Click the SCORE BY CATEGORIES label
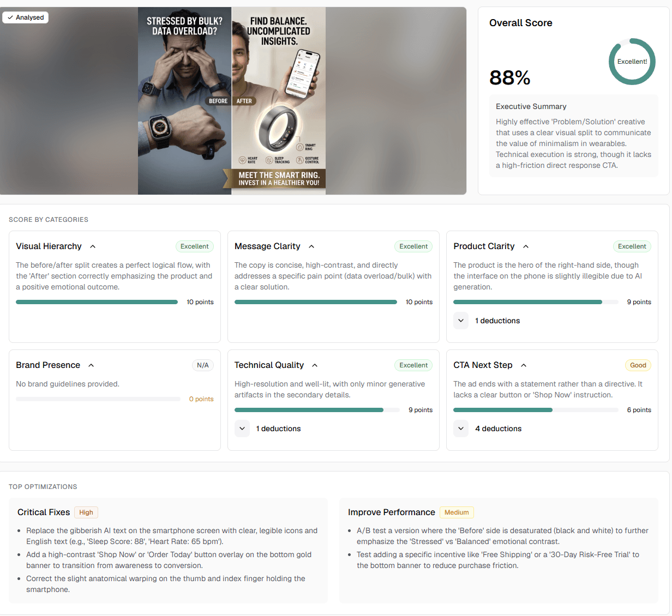Image resolution: width=672 pixels, height=616 pixels. point(49,220)
